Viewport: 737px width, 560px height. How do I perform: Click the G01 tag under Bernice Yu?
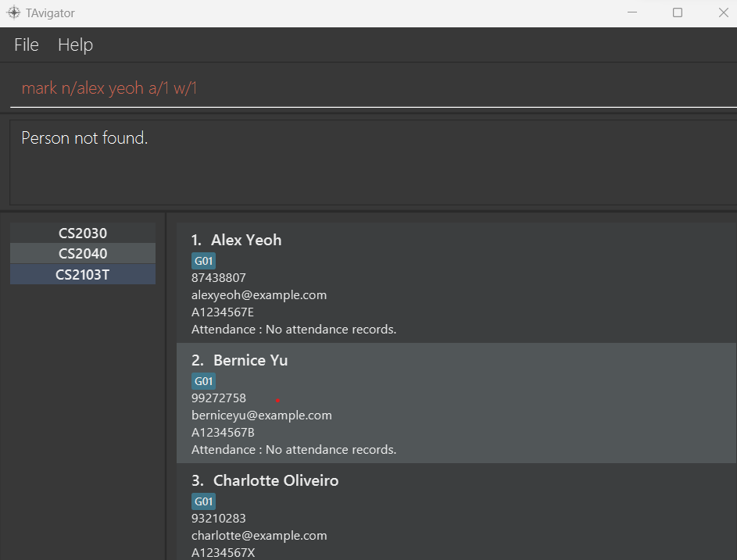(203, 381)
